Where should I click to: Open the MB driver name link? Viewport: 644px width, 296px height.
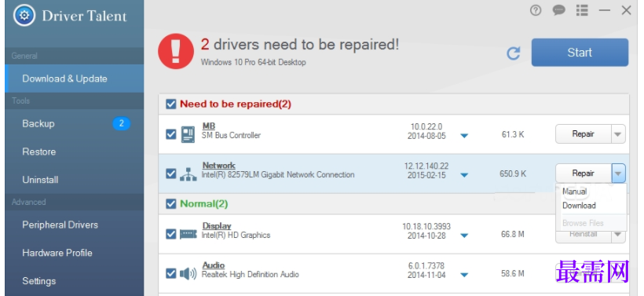pos(209,126)
